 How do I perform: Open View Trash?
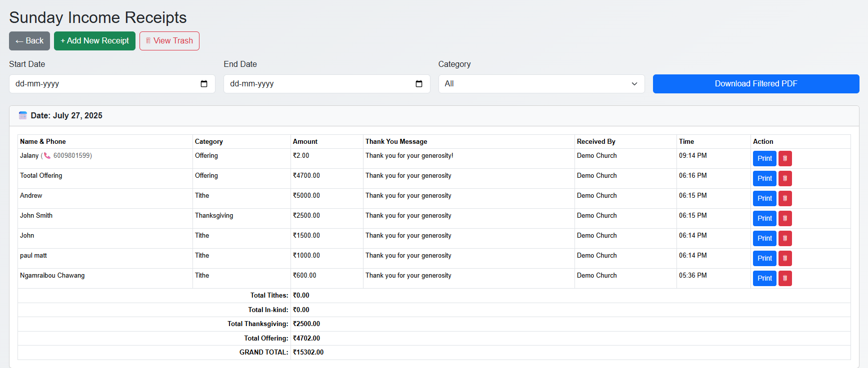coord(169,41)
